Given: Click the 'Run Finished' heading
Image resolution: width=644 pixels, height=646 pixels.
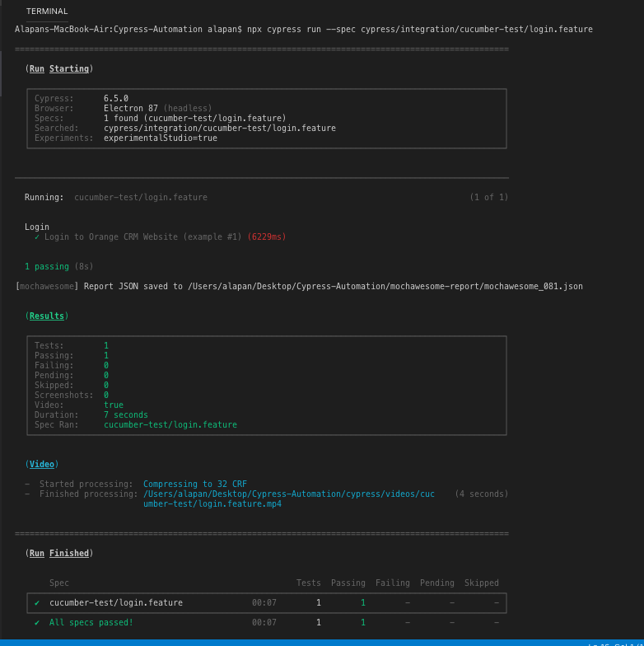Looking at the screenshot, I should (x=59, y=554).
